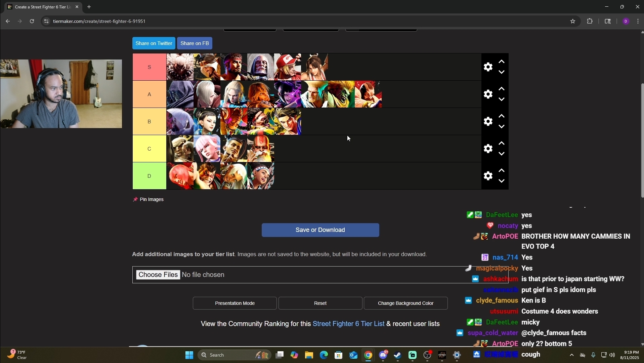Open Presentation Mode

[235, 303]
